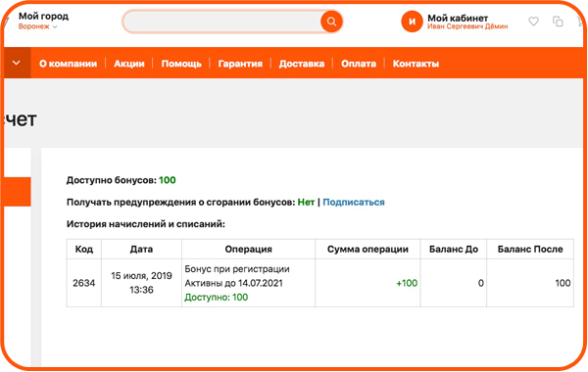
Task: Click the green Нет notification status
Action: click(x=306, y=203)
